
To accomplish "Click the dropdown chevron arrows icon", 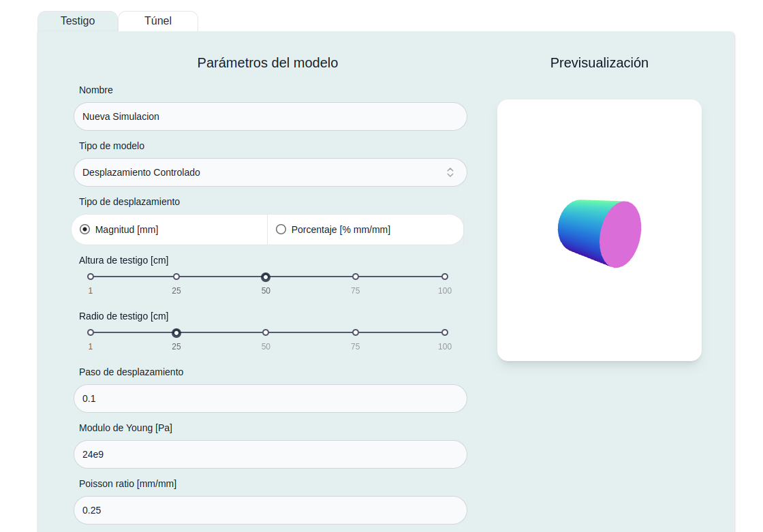I will (450, 172).
